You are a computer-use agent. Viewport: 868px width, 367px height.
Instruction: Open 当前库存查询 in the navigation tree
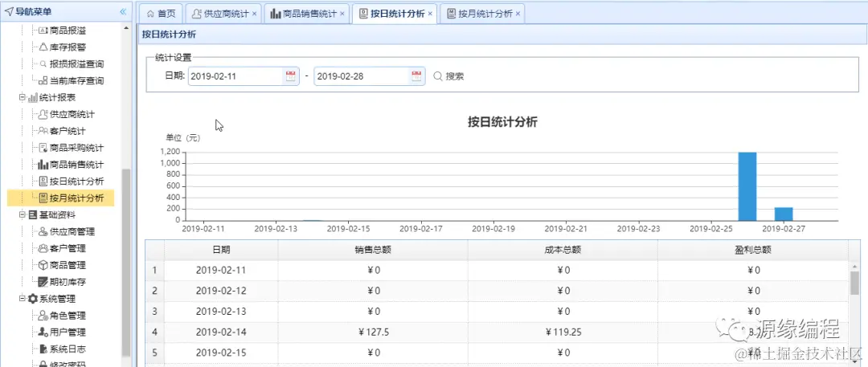[x=71, y=80]
